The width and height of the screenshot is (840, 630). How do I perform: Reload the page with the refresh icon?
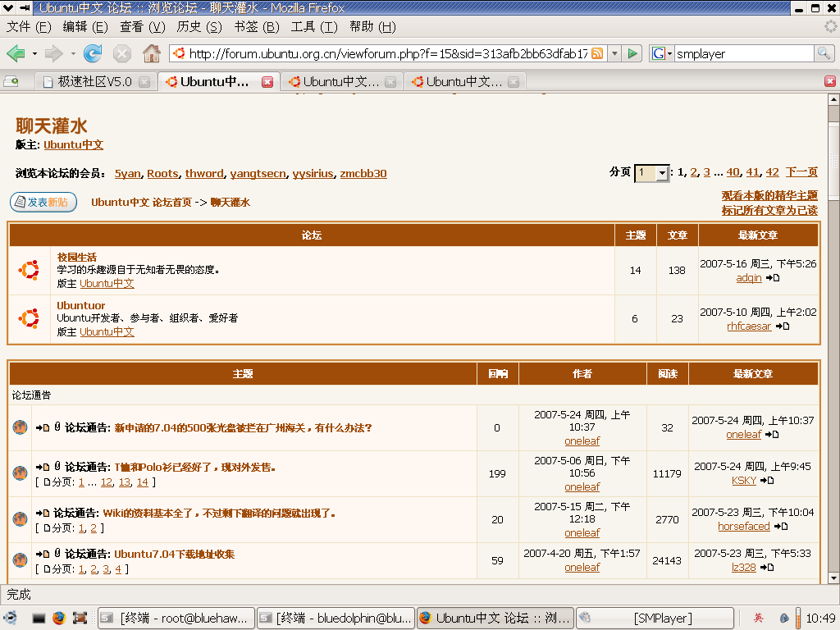point(93,53)
